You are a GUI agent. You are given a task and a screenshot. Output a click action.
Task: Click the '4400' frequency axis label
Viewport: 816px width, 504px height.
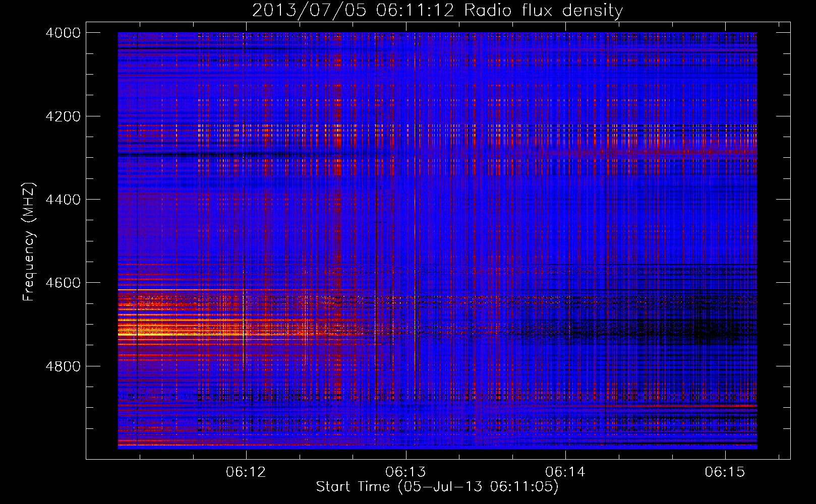pos(63,200)
